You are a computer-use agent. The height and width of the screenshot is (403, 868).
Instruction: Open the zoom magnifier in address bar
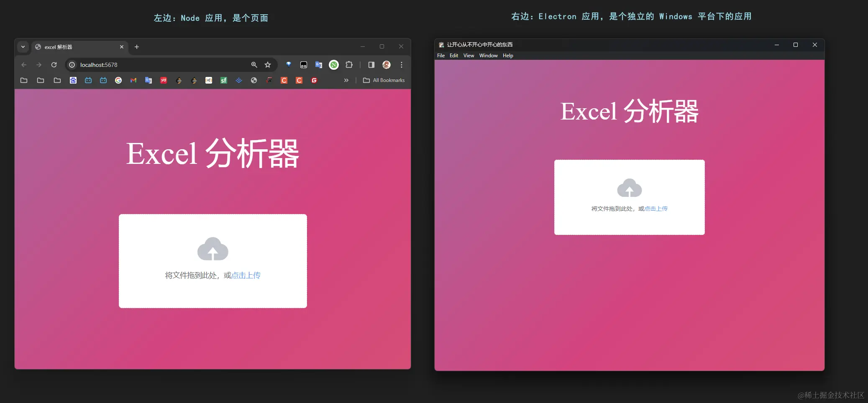(x=254, y=65)
